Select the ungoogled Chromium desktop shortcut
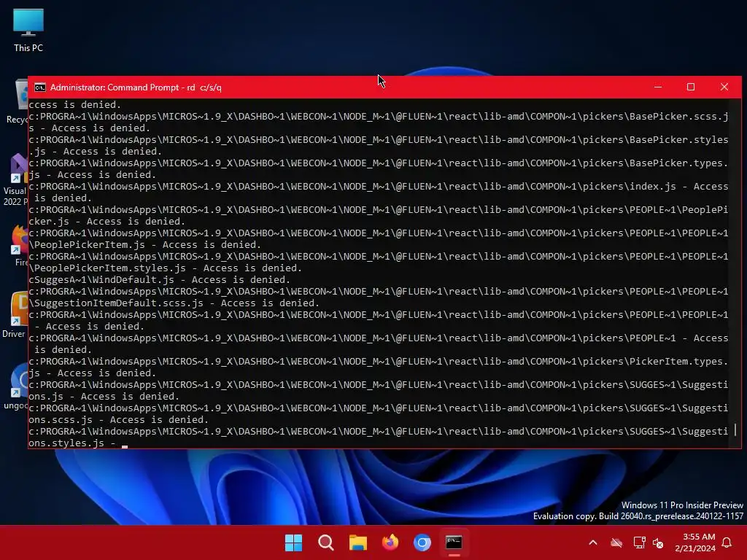Viewport: 747px width, 560px height. pos(16,386)
